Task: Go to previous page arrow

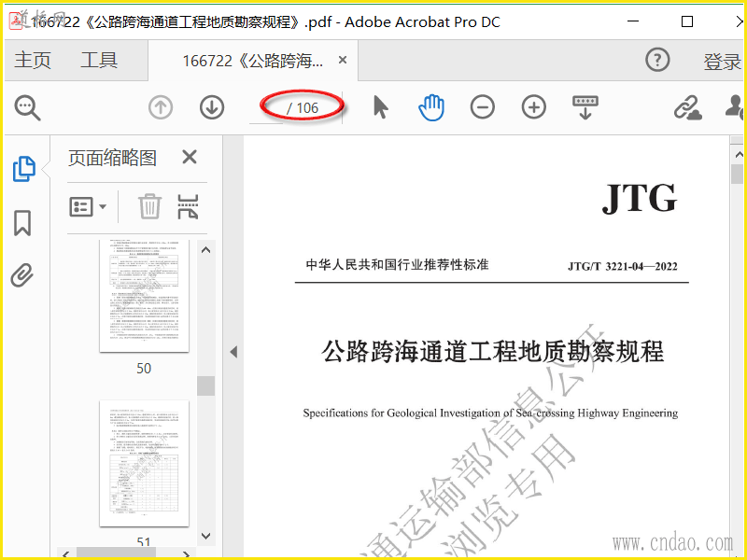Action: pyautogui.click(x=160, y=107)
